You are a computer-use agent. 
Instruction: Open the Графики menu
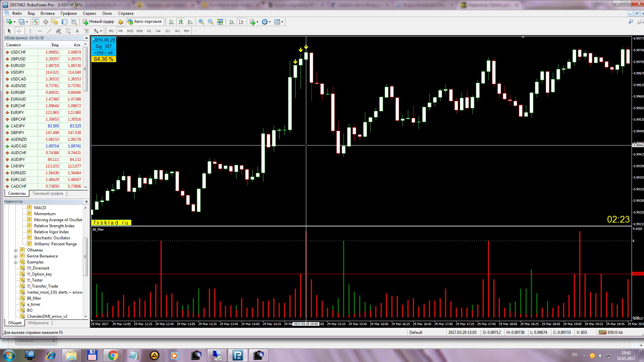69,13
